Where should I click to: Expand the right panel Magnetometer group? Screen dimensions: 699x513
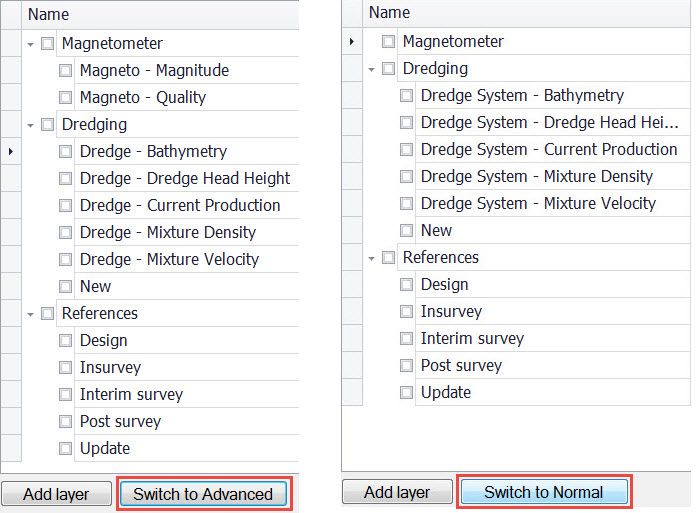[372, 42]
